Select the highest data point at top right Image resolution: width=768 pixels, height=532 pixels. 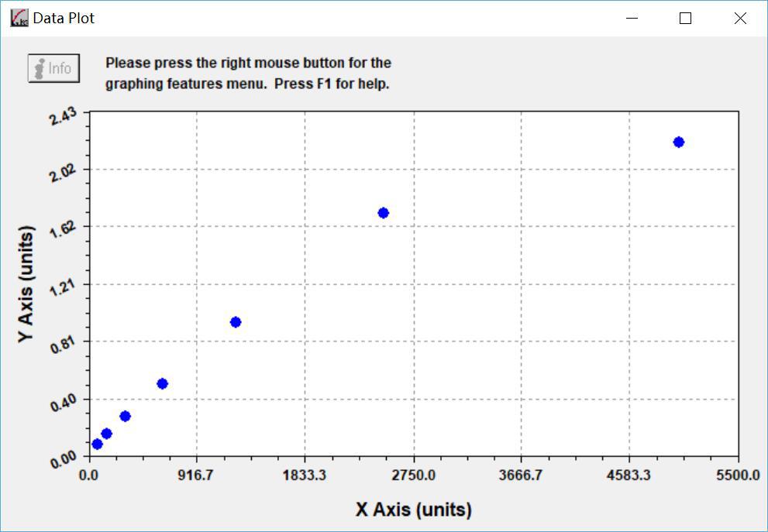(678, 141)
